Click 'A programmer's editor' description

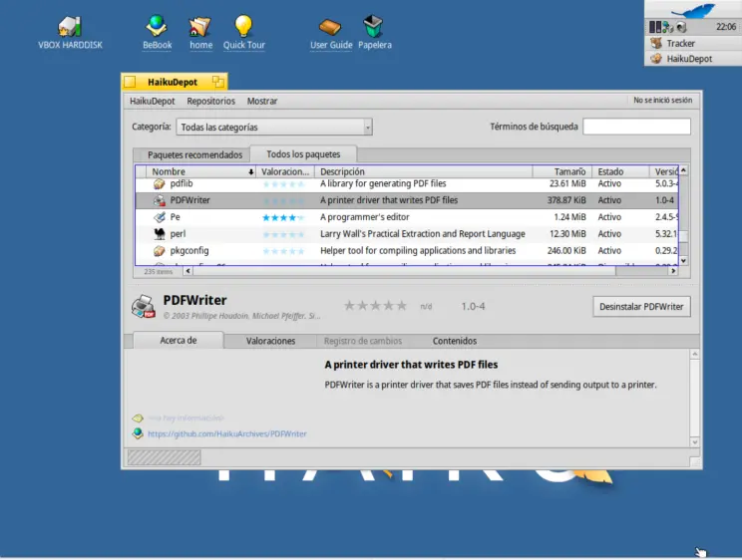(364, 217)
